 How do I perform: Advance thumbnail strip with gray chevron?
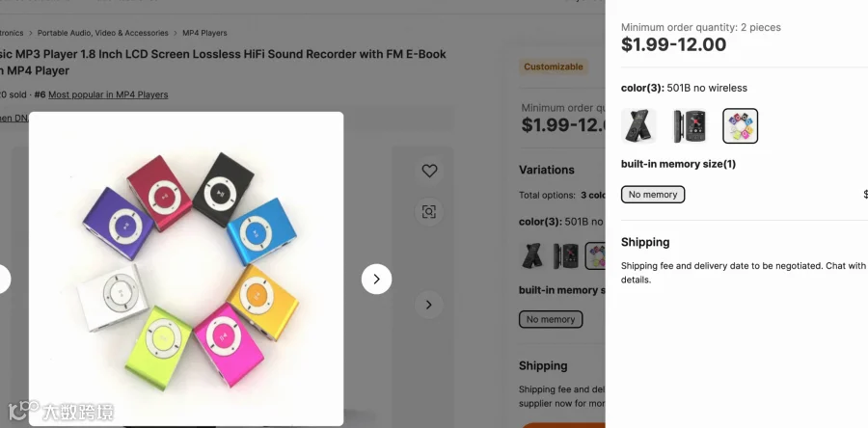pos(429,305)
